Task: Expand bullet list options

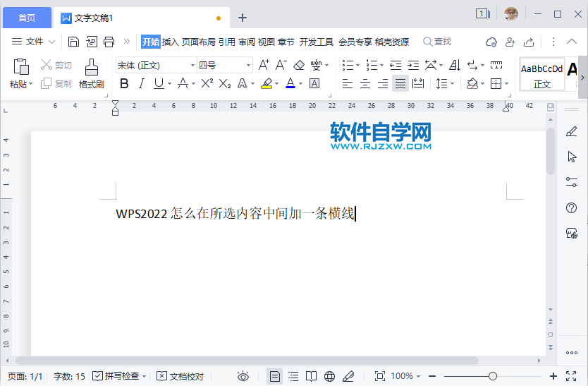Action: tap(357, 66)
